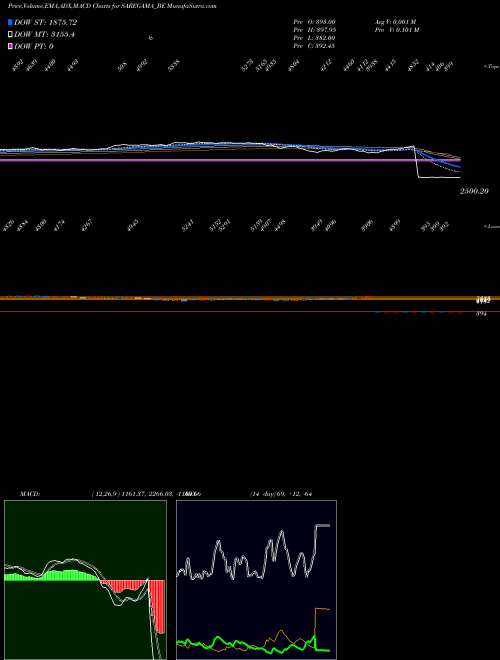500x660 pixels.
Task: Click the 'Pre V: 0.101 M' volume text
Action: click(396, 29)
